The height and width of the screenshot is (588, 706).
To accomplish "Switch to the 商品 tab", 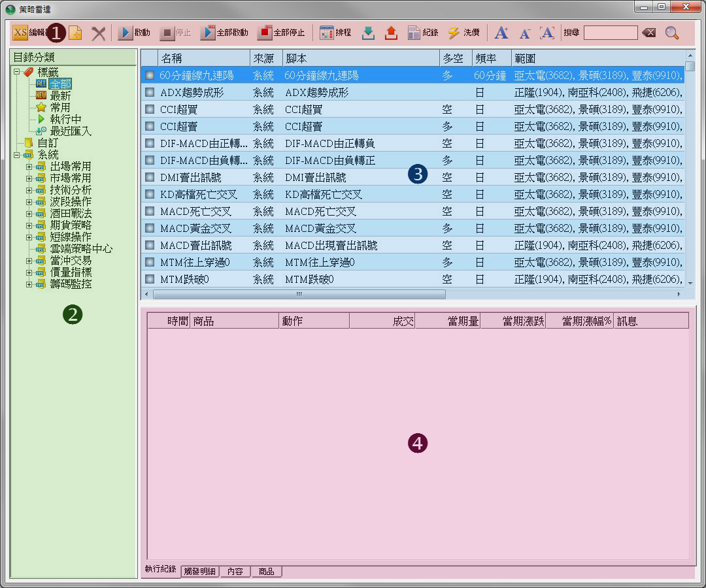I will point(266,572).
